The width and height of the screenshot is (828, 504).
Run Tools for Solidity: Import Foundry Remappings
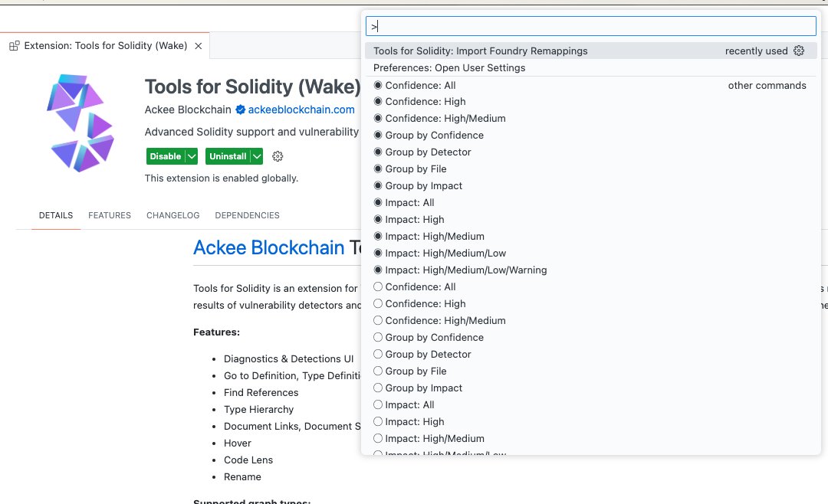[x=591, y=51]
